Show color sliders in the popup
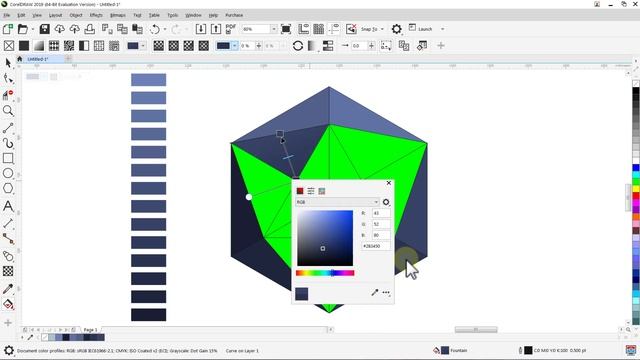 click(311, 191)
